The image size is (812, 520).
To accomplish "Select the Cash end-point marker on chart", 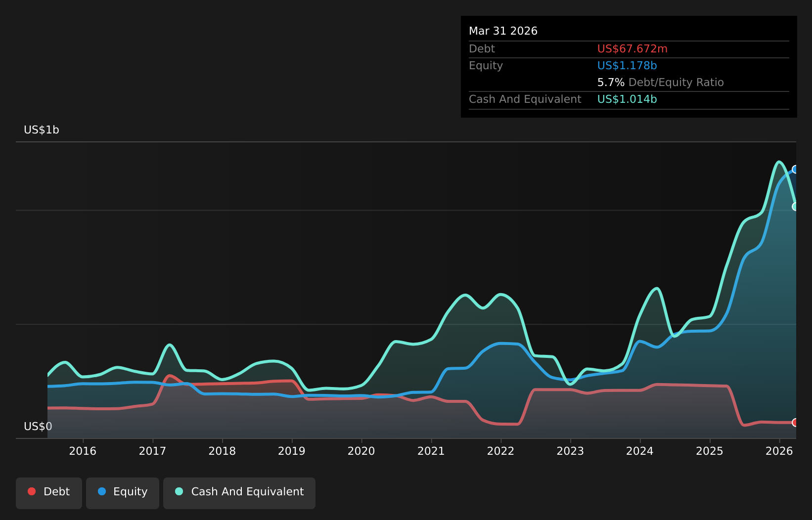I will pos(795,207).
